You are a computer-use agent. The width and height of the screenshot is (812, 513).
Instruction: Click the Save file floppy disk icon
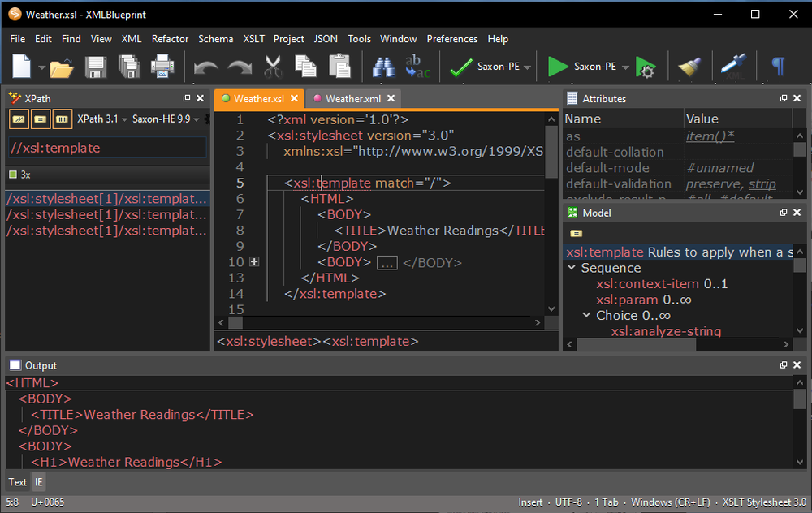pyautogui.click(x=96, y=67)
